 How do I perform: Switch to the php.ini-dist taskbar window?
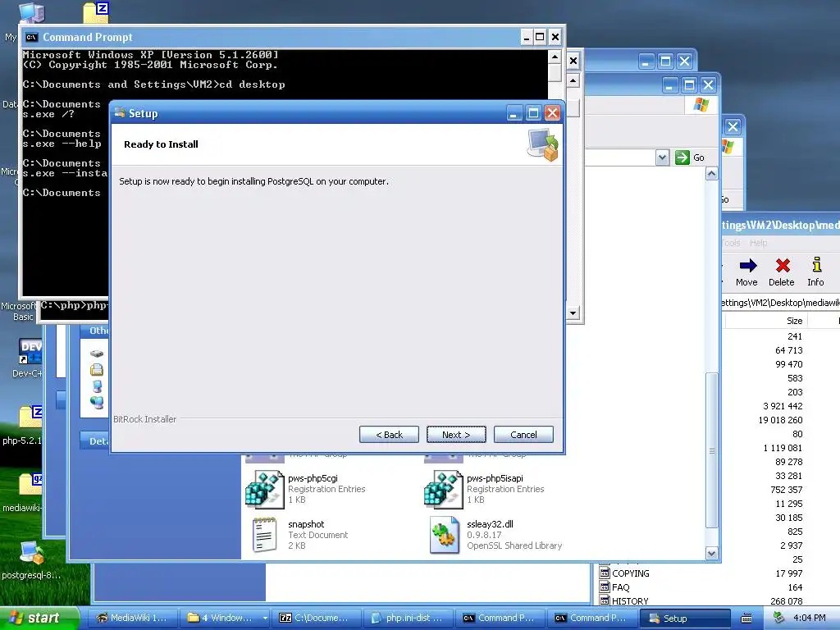409,619
